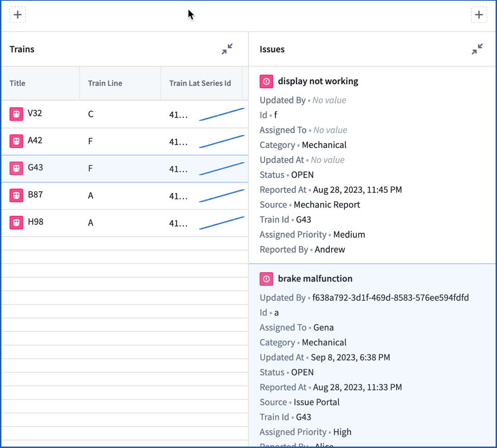Click Status OPEN in display not working issue
Screen dimensions: 497x448
click(303, 175)
